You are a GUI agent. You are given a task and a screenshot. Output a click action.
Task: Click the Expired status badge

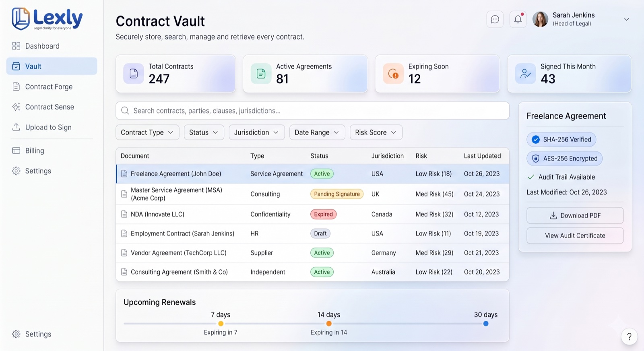point(323,214)
